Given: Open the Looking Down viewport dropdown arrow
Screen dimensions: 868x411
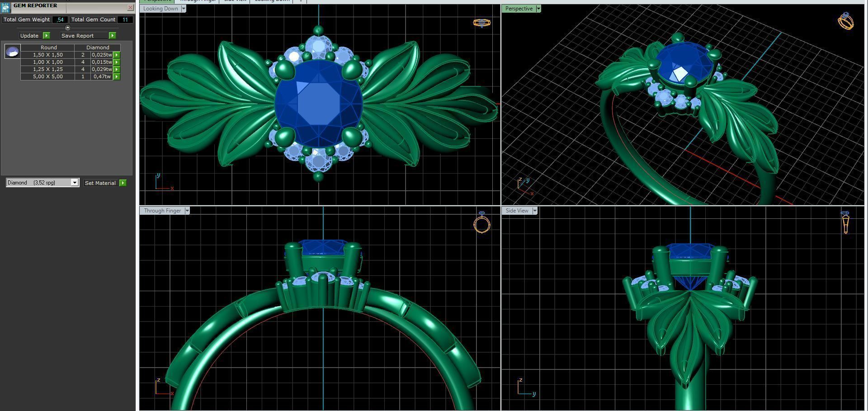Looking at the screenshot, I should tap(183, 9).
